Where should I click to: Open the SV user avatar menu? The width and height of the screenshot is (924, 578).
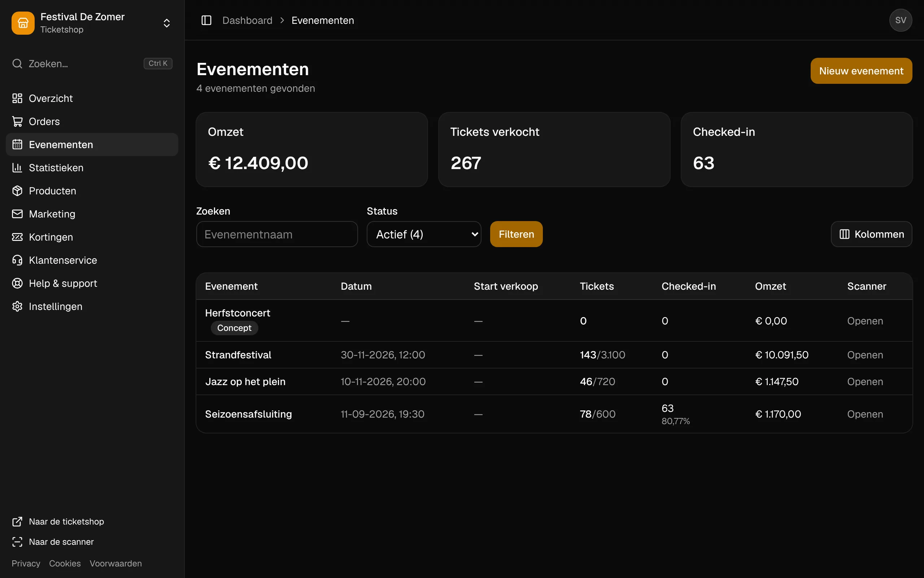900,20
